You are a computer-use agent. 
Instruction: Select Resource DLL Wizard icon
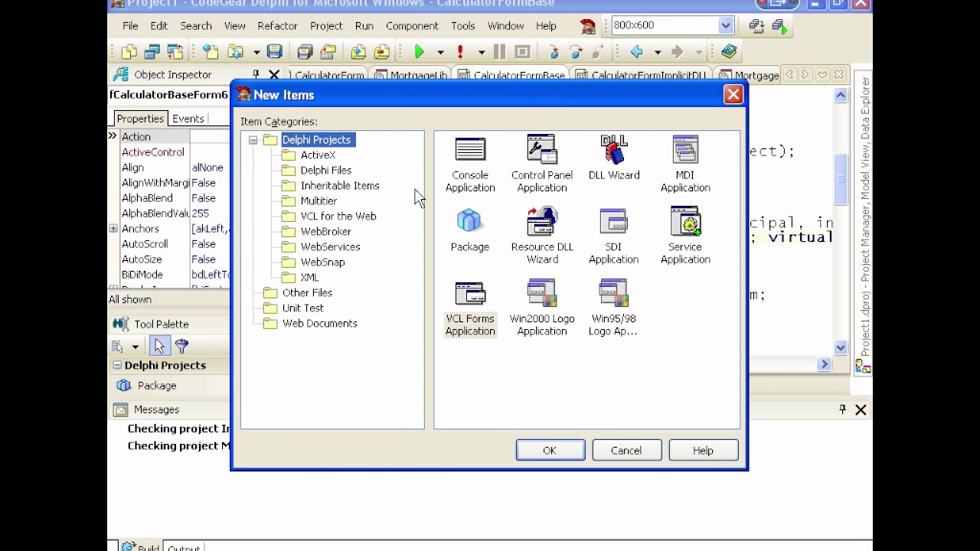tap(542, 222)
